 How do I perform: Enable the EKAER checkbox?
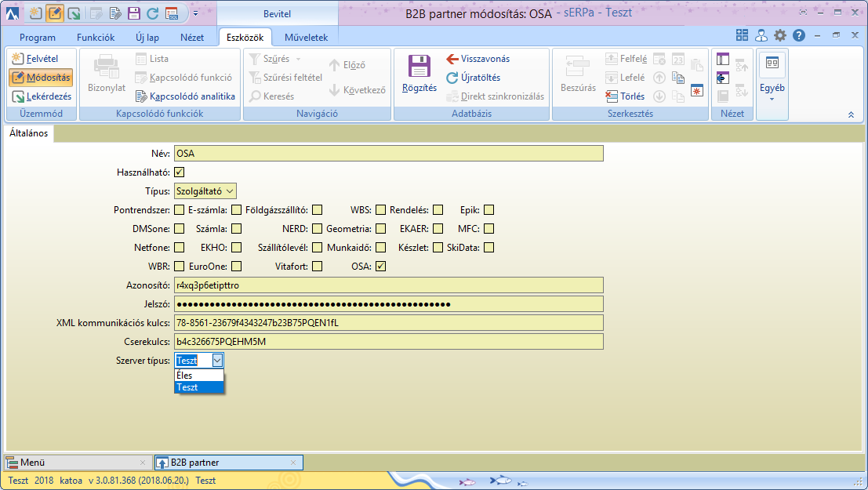click(438, 229)
